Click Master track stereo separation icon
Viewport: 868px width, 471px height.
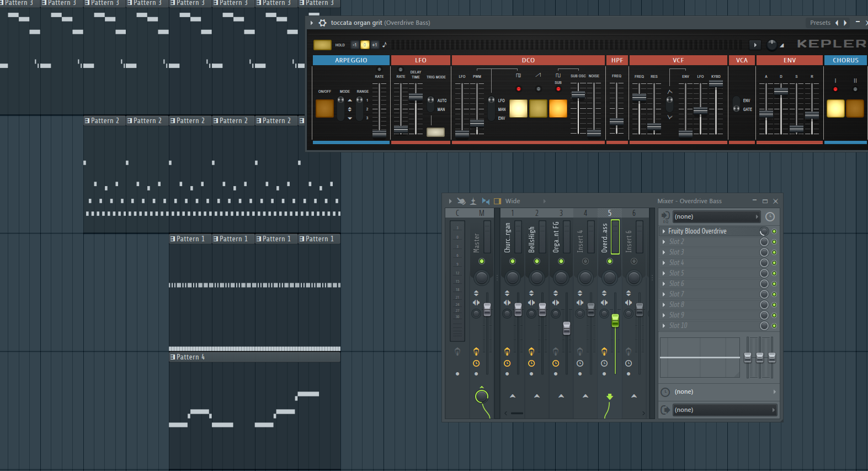[x=476, y=303]
